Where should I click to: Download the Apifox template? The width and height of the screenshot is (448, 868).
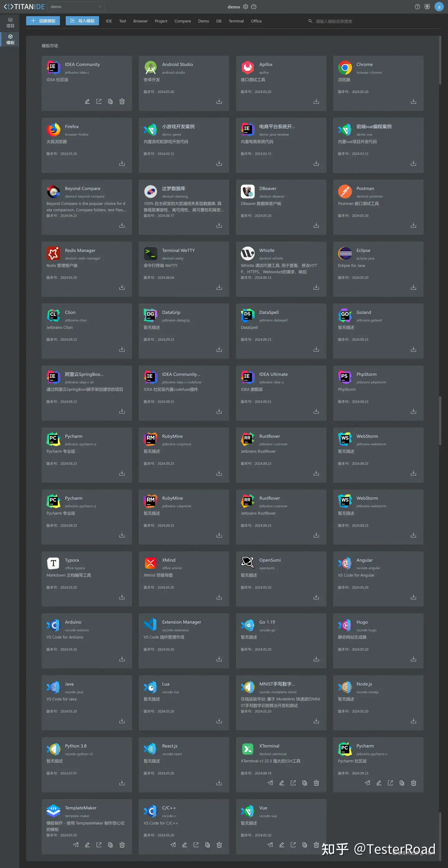pyautogui.click(x=316, y=102)
